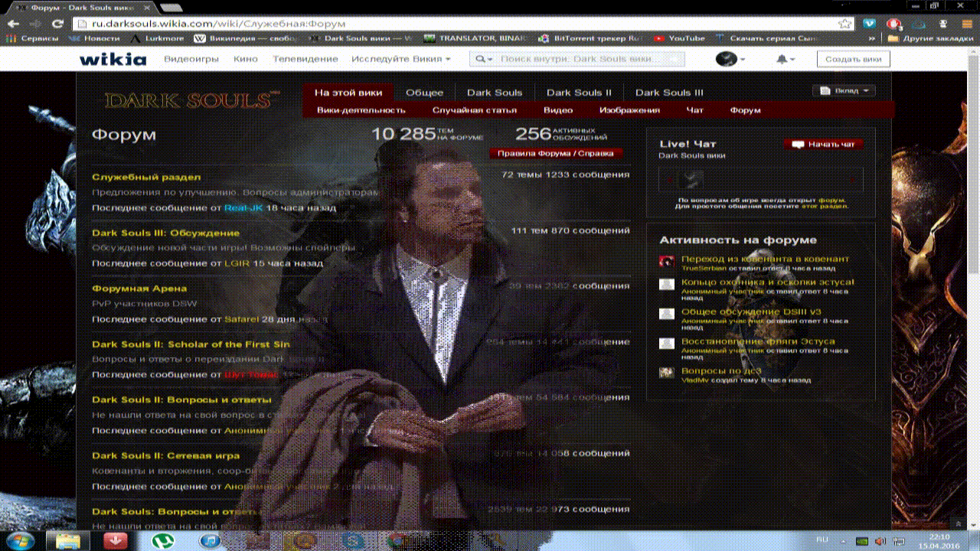The width and height of the screenshot is (980, 551).
Task: Open the notifications bell
Action: tap(785, 59)
